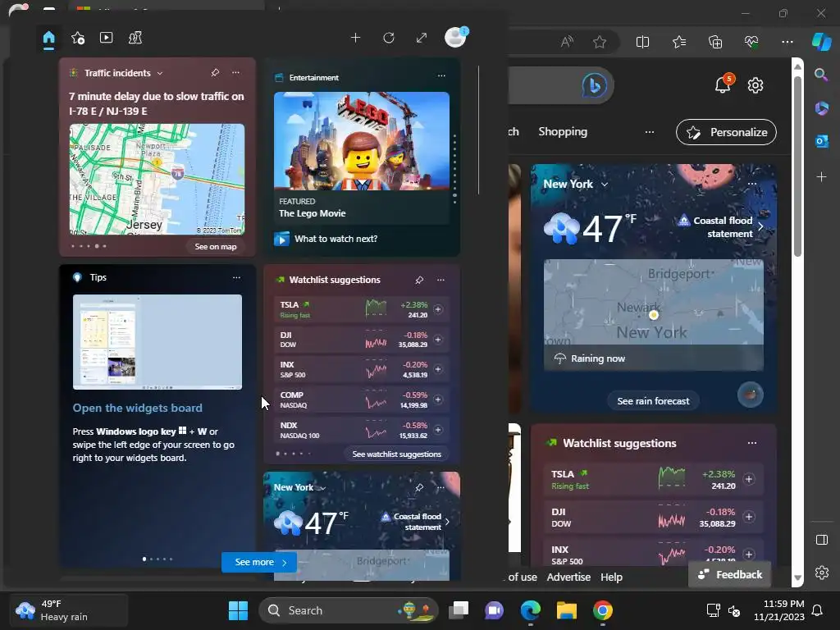Expand New York location in weather widget
Screen dimensions: 840x630
pyautogui.click(x=323, y=488)
